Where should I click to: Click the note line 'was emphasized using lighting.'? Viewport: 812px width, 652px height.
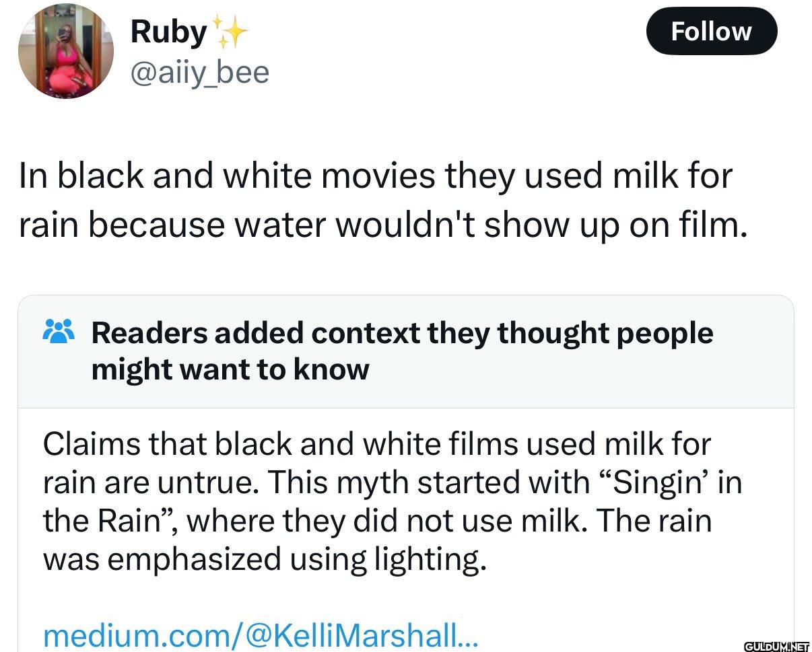click(x=264, y=559)
